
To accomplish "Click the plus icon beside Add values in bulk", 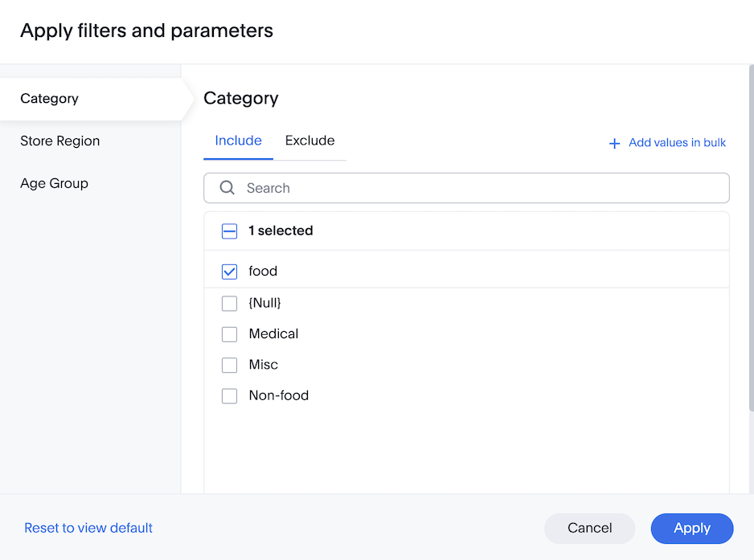I will click(614, 142).
